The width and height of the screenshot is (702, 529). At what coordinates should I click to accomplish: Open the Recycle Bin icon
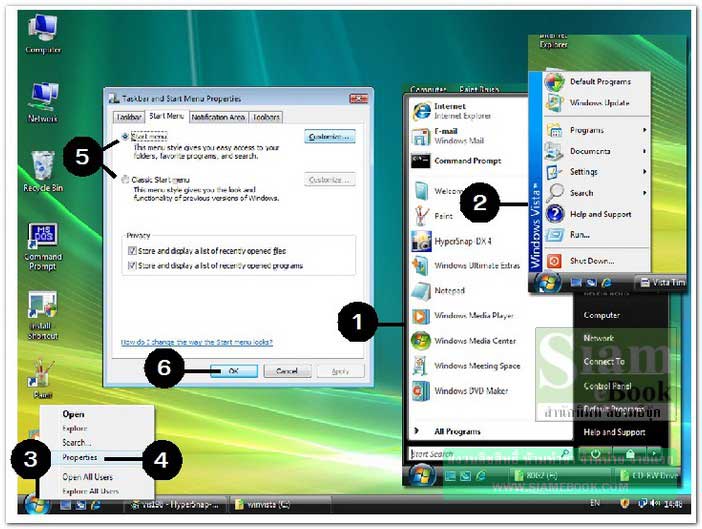pyautogui.click(x=43, y=171)
